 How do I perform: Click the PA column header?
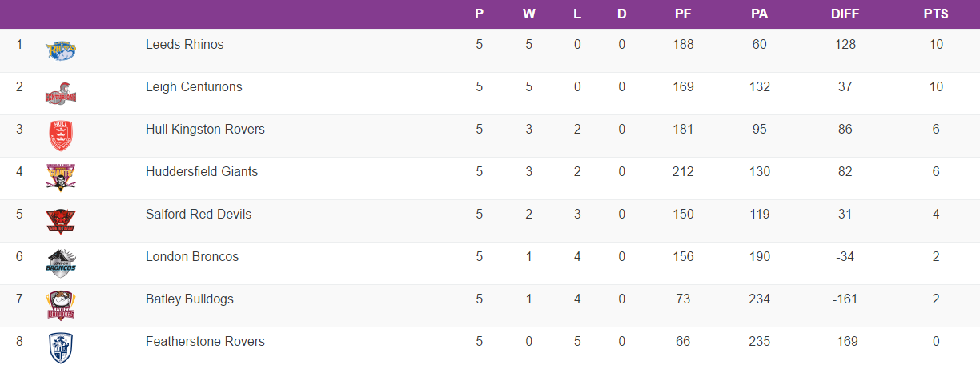coord(760,14)
